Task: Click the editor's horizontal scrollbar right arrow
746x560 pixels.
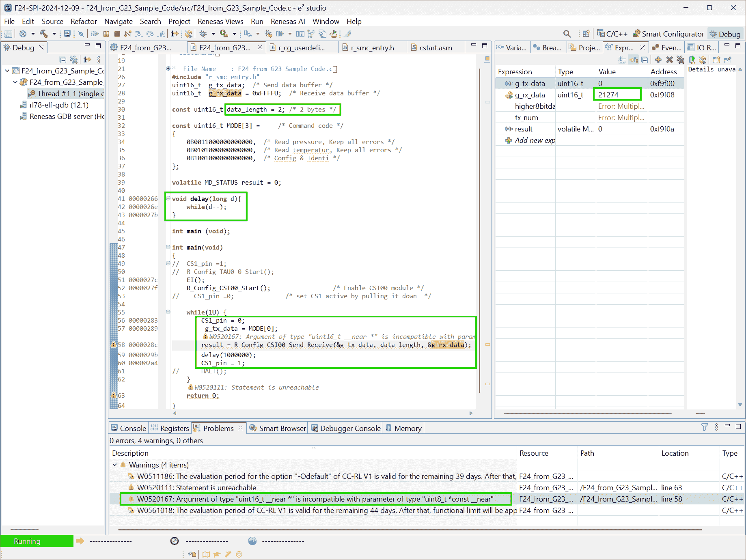Action: coord(471,414)
